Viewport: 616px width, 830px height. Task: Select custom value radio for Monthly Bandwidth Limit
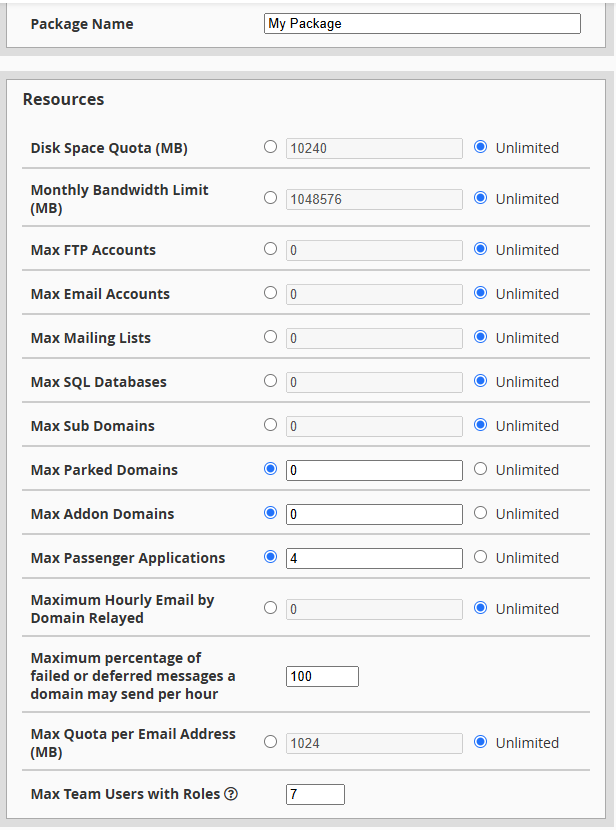270,198
